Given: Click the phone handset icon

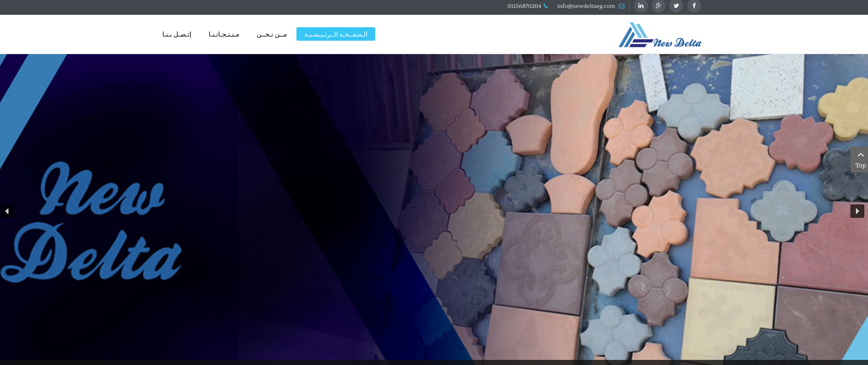Looking at the screenshot, I should point(546,6).
